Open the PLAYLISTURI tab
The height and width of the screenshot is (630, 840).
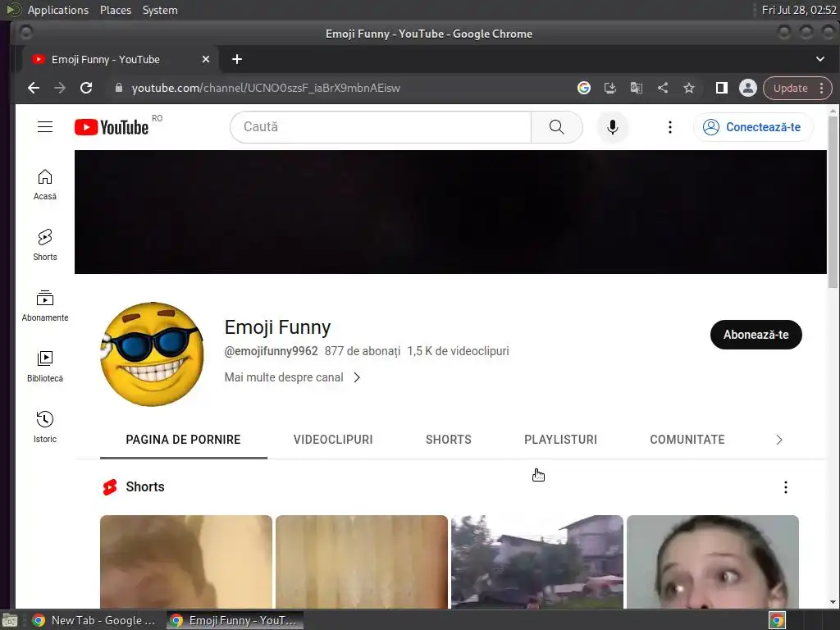pyautogui.click(x=560, y=440)
